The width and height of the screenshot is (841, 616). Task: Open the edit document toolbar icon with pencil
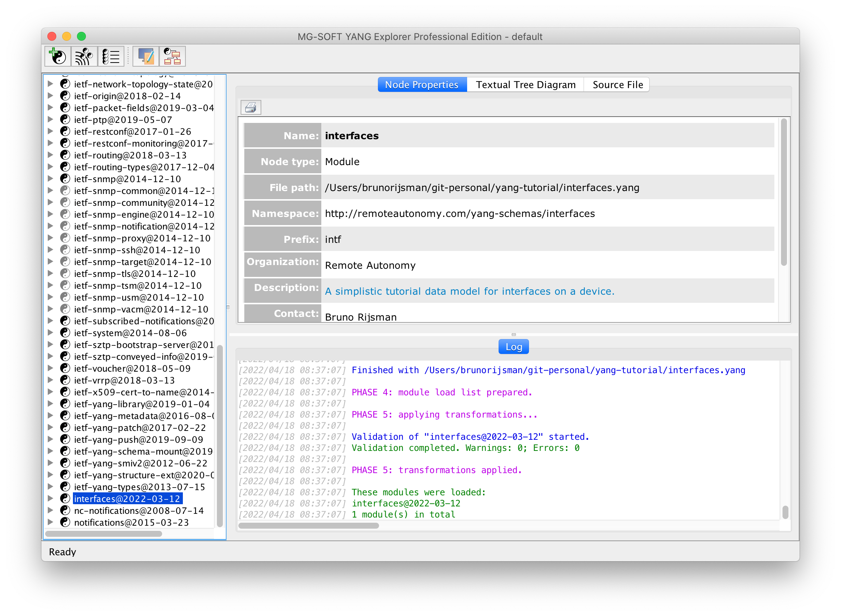point(146,57)
